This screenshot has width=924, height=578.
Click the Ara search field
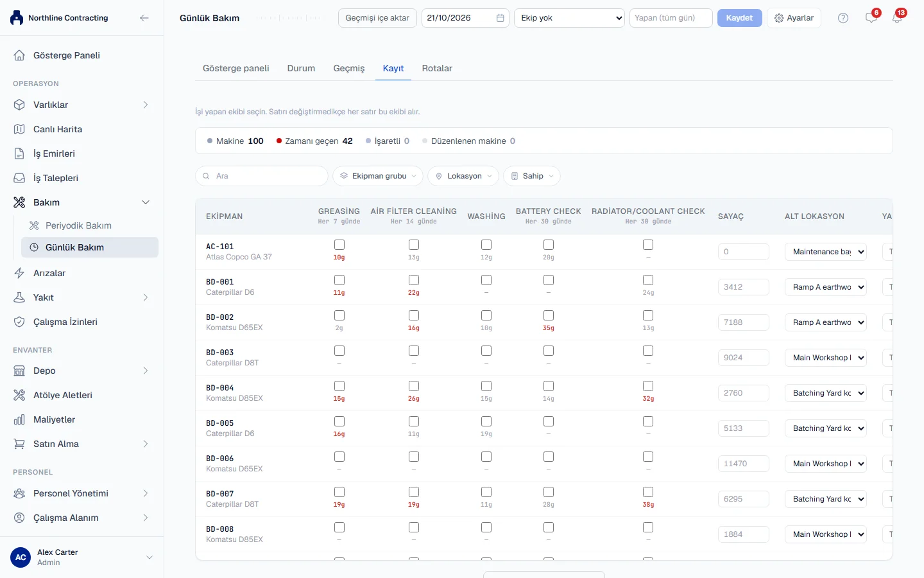(x=262, y=176)
